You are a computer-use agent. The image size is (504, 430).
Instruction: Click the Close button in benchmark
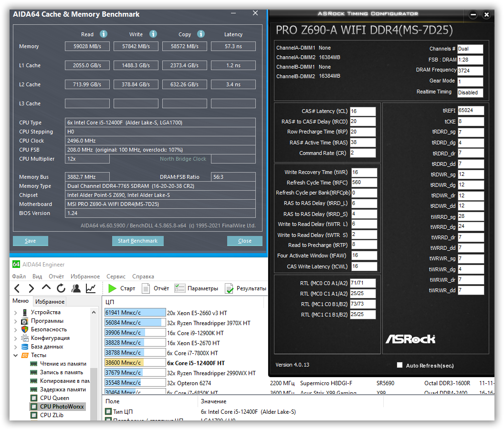tap(245, 241)
